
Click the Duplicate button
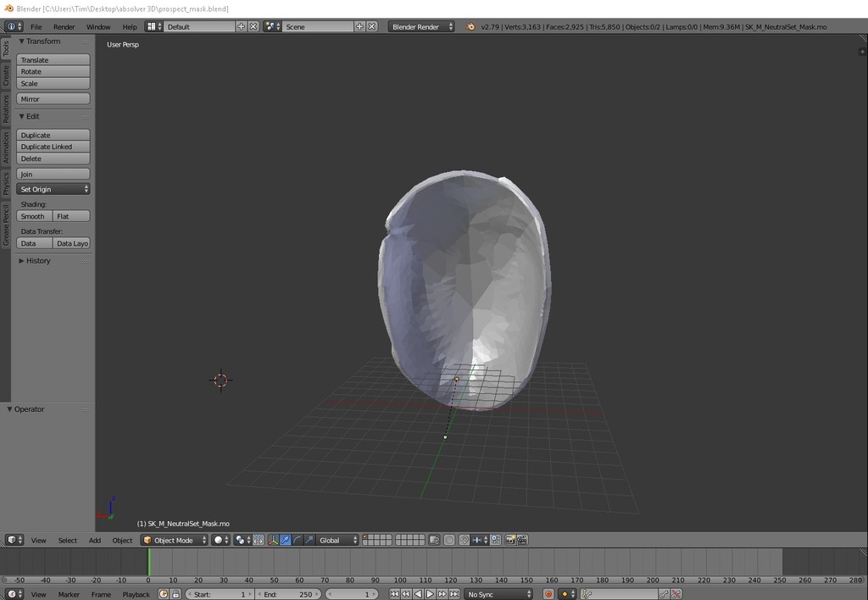[x=53, y=135]
